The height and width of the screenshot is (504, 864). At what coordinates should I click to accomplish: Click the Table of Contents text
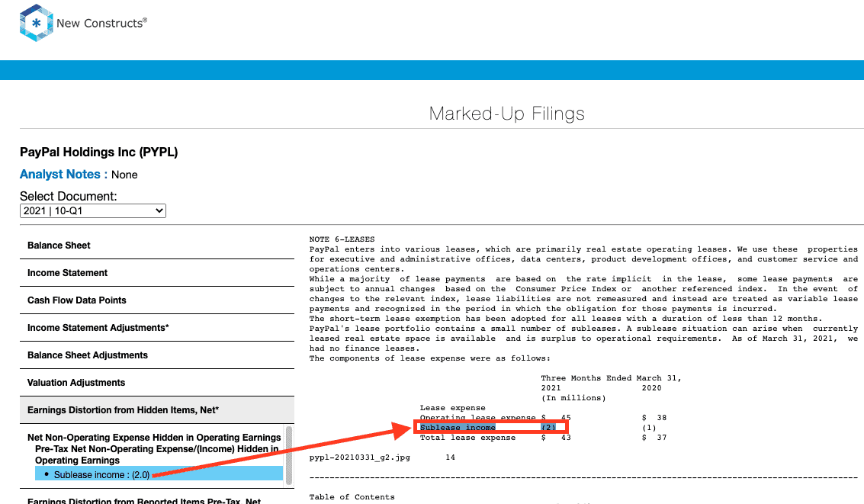(352, 497)
